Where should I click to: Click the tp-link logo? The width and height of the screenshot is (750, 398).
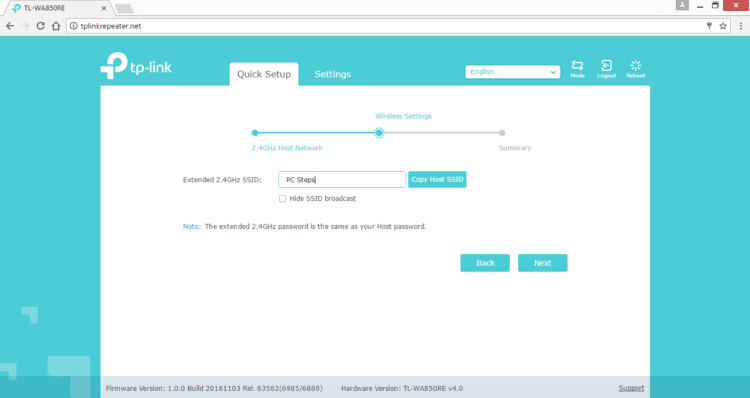(136, 66)
